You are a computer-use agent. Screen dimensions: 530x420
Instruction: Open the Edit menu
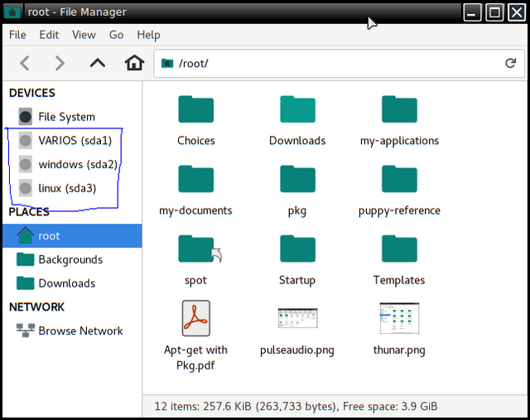49,35
